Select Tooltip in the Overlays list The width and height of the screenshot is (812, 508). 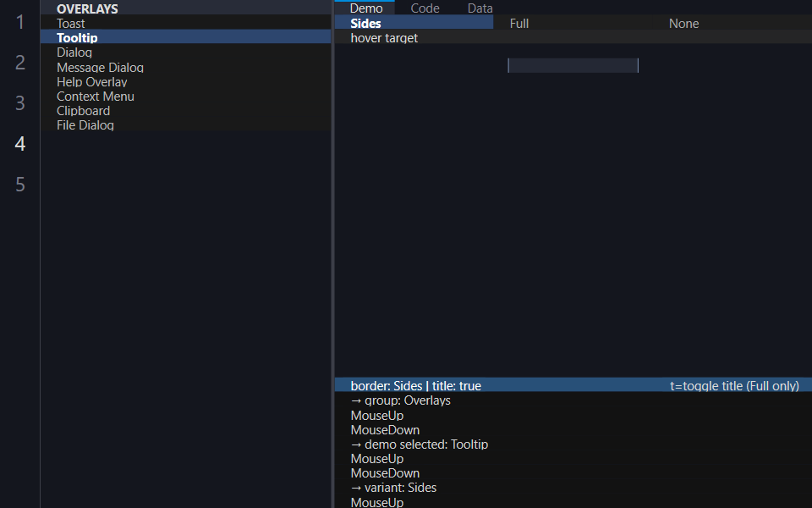(x=185, y=37)
